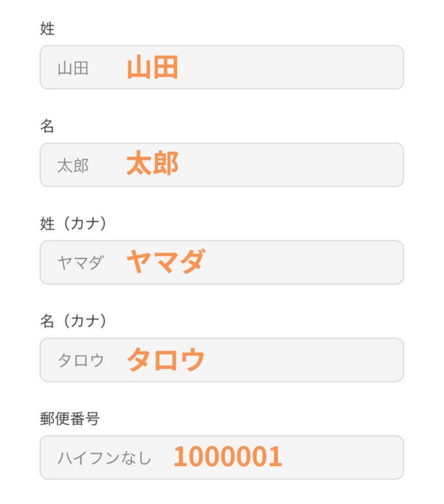444x504 pixels.
Task: Click the gray 山田 placeholder text
Action: pyautogui.click(x=73, y=68)
